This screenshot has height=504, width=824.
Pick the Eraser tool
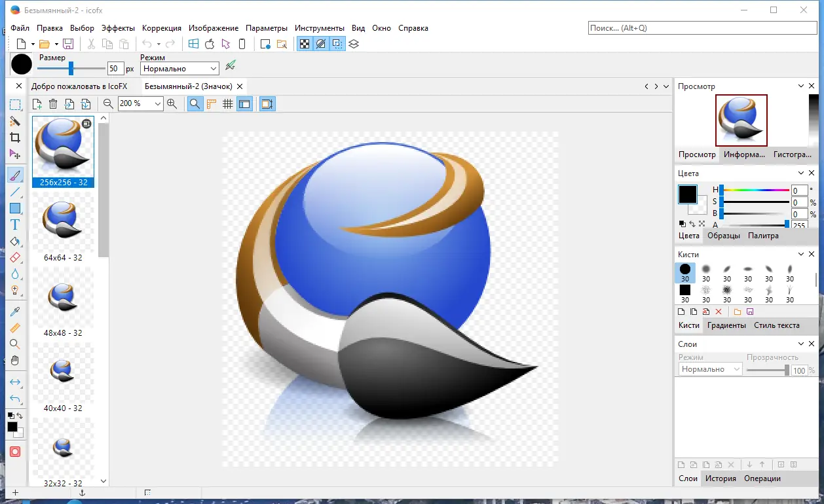coord(15,258)
